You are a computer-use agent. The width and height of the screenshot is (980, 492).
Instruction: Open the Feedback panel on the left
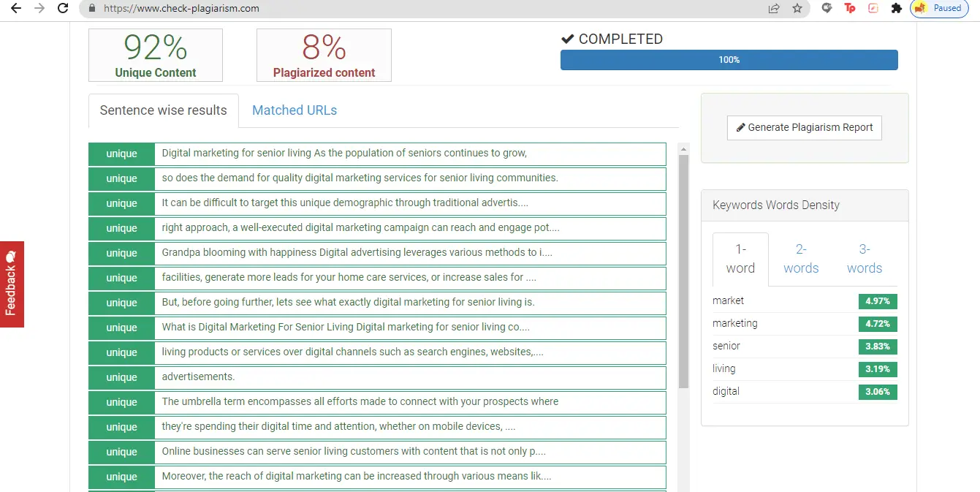pyautogui.click(x=10, y=284)
